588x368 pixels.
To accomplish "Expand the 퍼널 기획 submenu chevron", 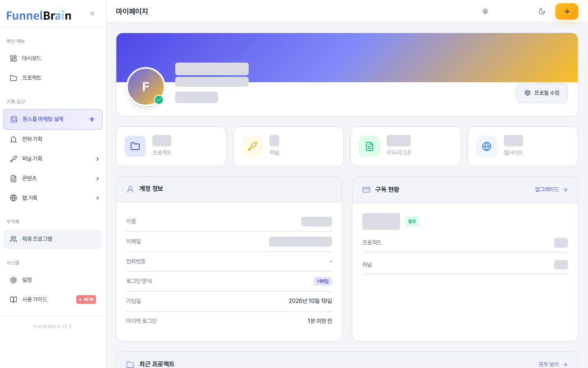I will (97, 159).
